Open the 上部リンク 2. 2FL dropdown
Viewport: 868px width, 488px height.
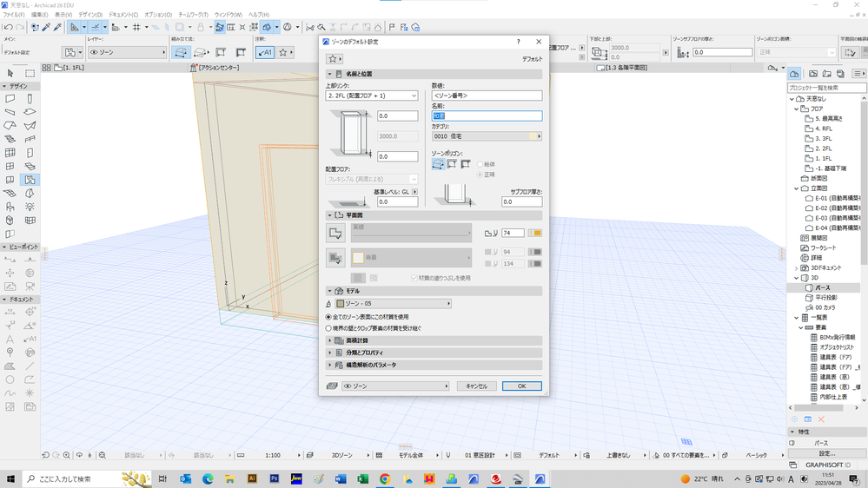372,96
